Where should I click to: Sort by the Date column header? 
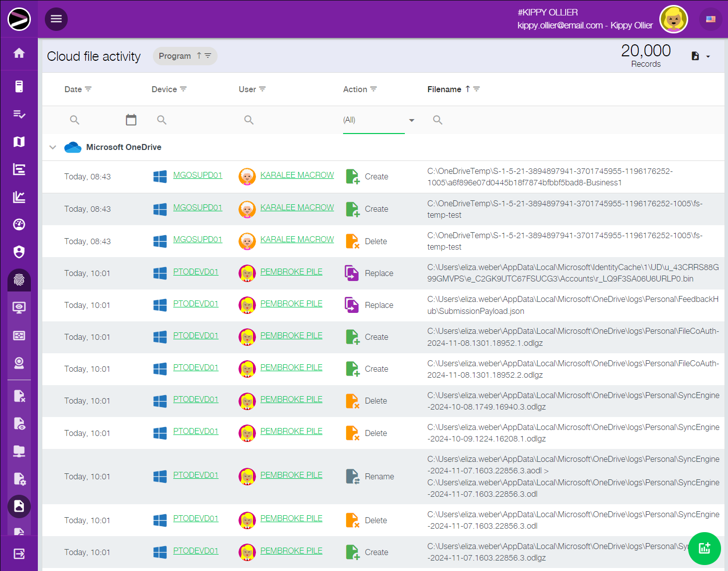coord(73,89)
